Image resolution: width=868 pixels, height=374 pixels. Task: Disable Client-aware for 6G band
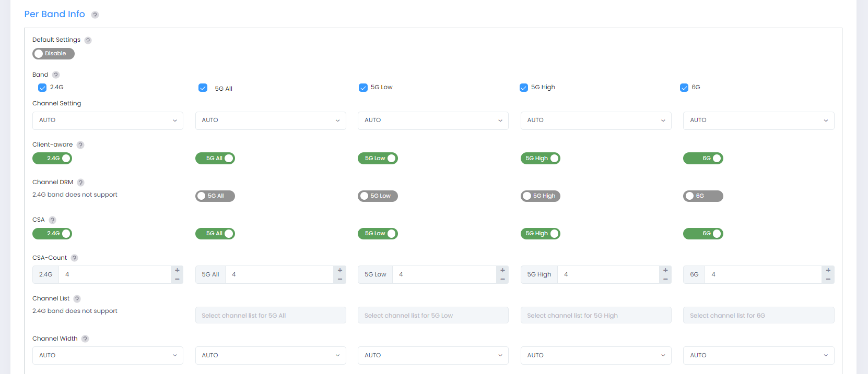click(x=702, y=159)
